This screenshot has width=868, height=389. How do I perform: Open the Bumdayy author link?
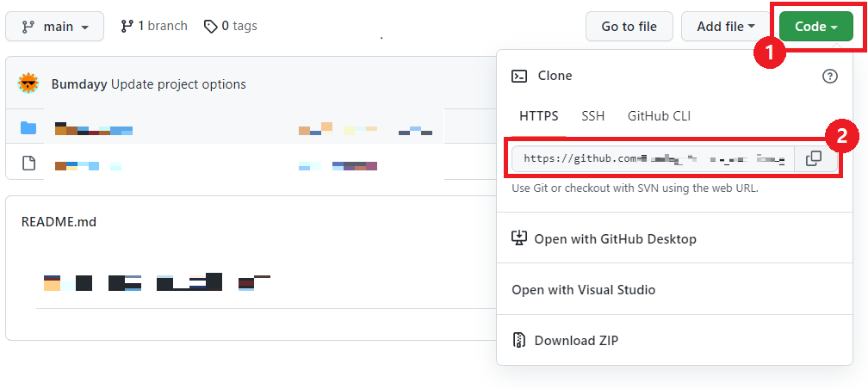pyautogui.click(x=80, y=84)
